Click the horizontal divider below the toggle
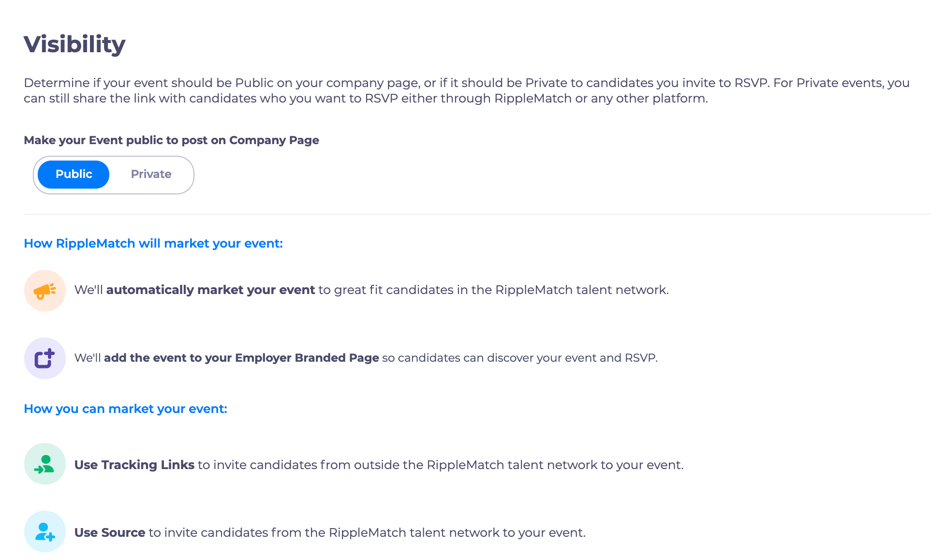Screen dimensions: 945x560 477,214
